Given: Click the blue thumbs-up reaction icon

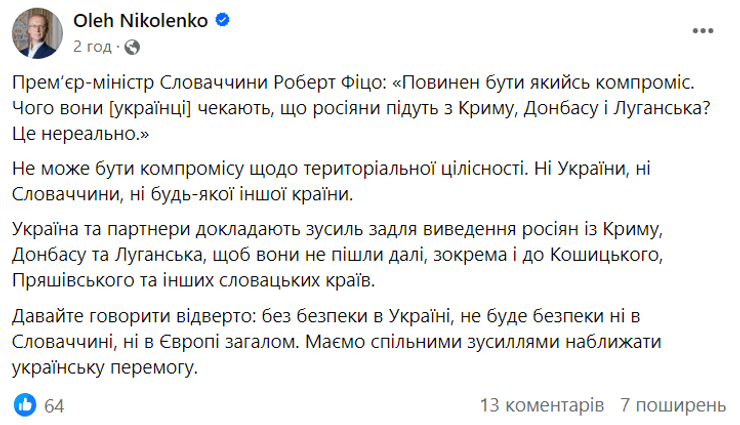Looking at the screenshot, I should [26, 404].
